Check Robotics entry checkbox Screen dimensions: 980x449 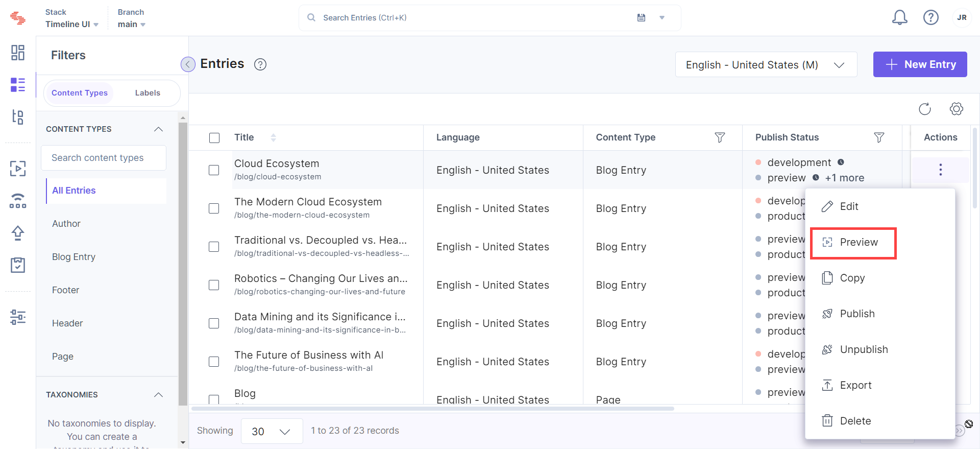click(x=214, y=285)
